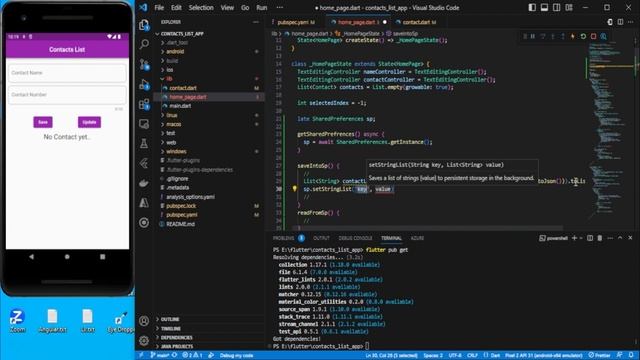Open the Explorer view in activity bar
640x360 pixels.
pos(144,25)
